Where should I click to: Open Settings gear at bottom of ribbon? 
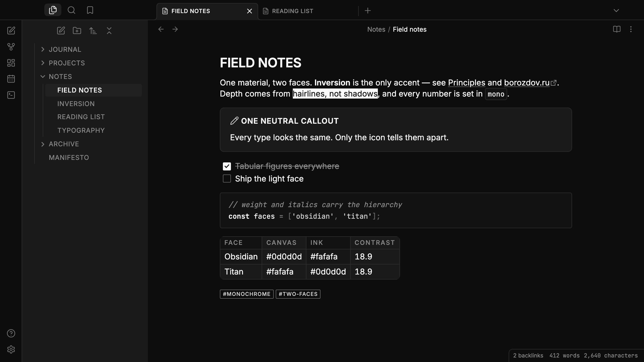click(x=11, y=349)
